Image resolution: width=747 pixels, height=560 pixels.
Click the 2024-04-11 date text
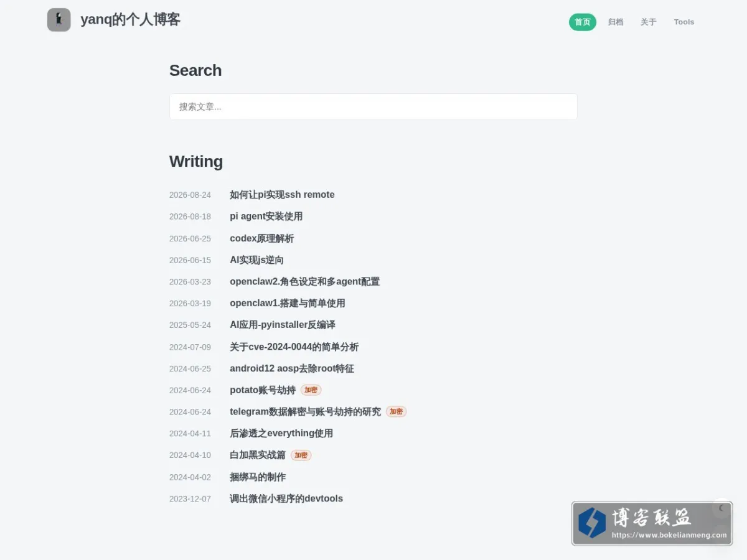point(190,433)
